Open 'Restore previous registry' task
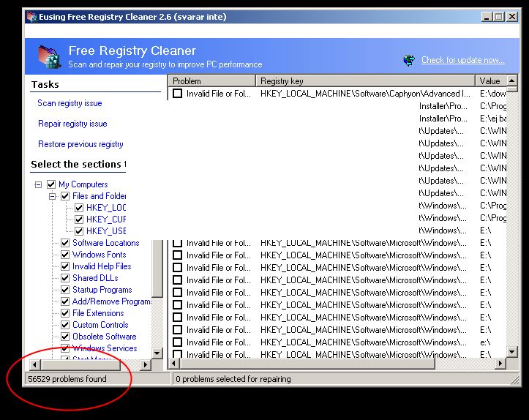 [80, 144]
